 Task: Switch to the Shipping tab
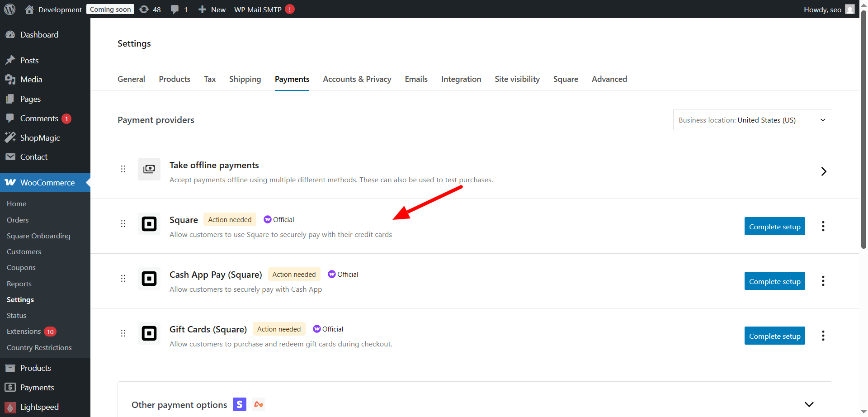245,79
